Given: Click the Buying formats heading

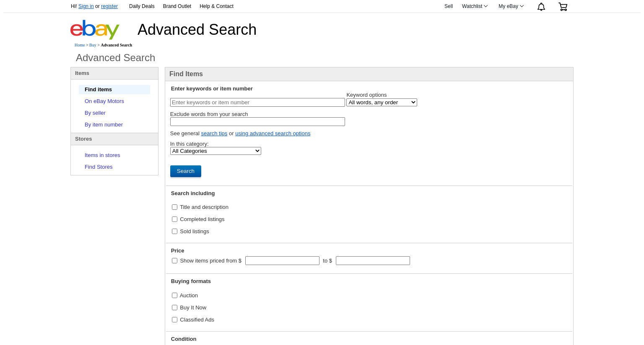Looking at the screenshot, I should pyautogui.click(x=191, y=281).
